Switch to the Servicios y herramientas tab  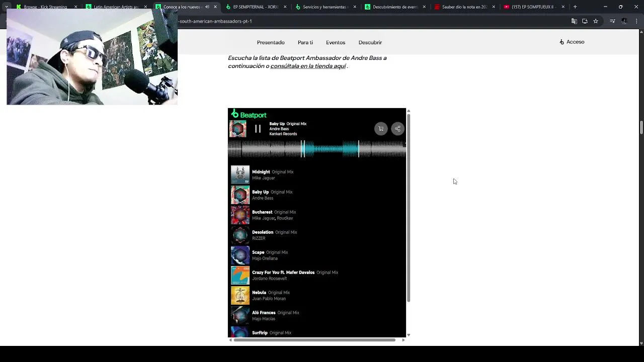325,7
